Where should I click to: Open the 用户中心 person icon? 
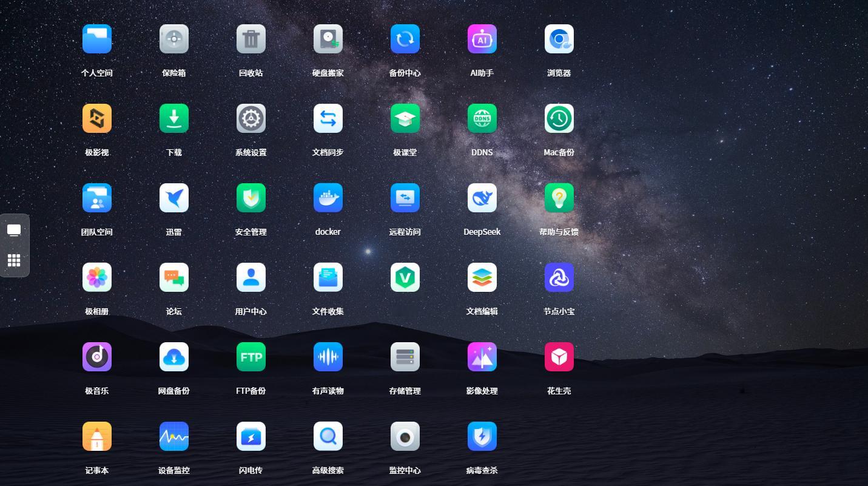[x=251, y=277]
